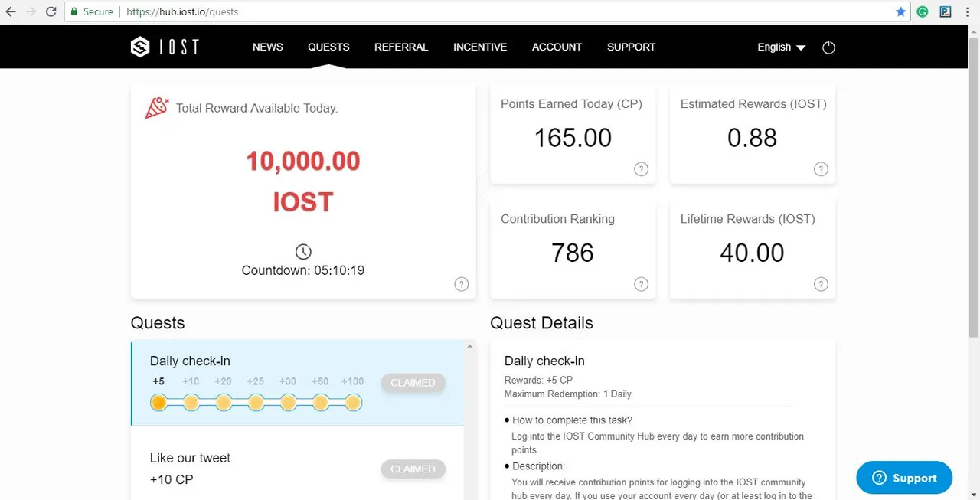
Task: Click the browser forward arrow
Action: 31,12
